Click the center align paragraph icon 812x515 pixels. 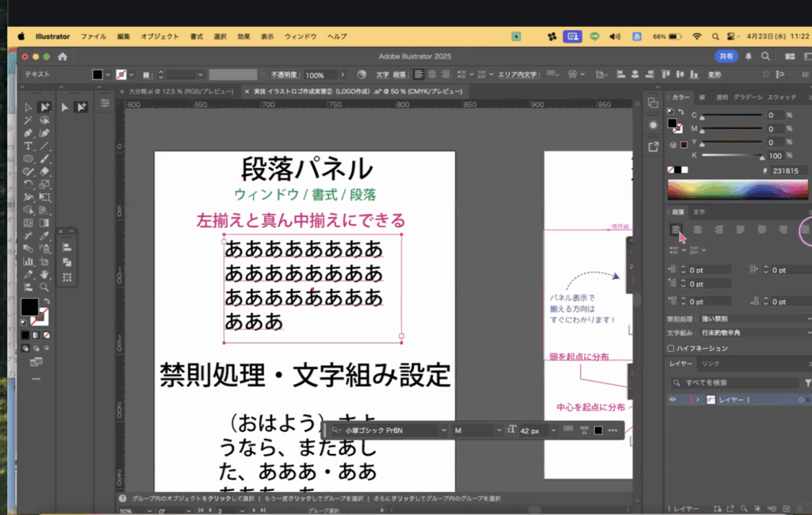pyautogui.click(x=698, y=230)
